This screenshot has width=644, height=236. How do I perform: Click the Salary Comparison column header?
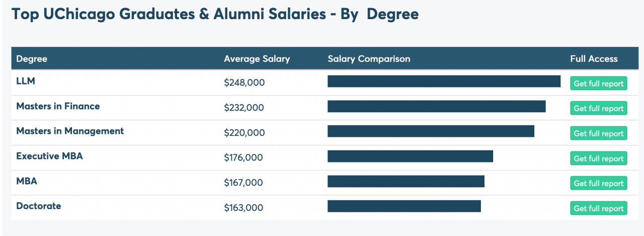point(369,59)
